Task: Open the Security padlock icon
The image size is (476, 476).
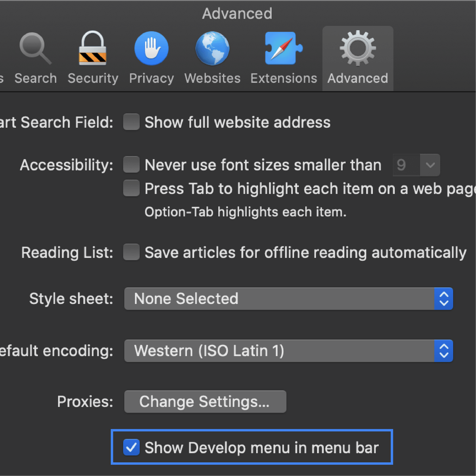Action: tap(92, 48)
